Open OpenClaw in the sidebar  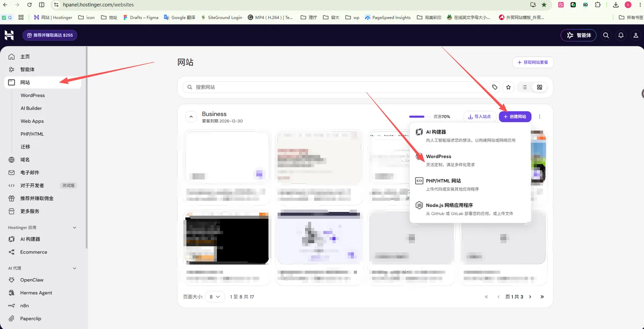tap(43, 280)
